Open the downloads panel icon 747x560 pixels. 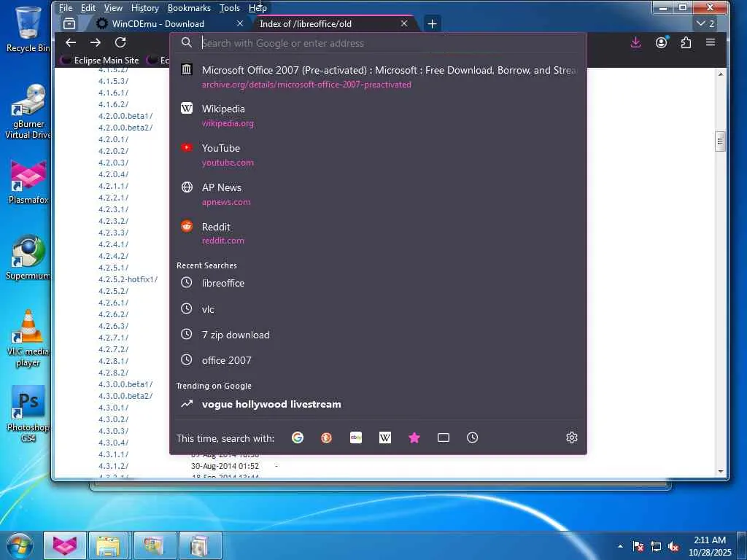pyautogui.click(x=635, y=42)
